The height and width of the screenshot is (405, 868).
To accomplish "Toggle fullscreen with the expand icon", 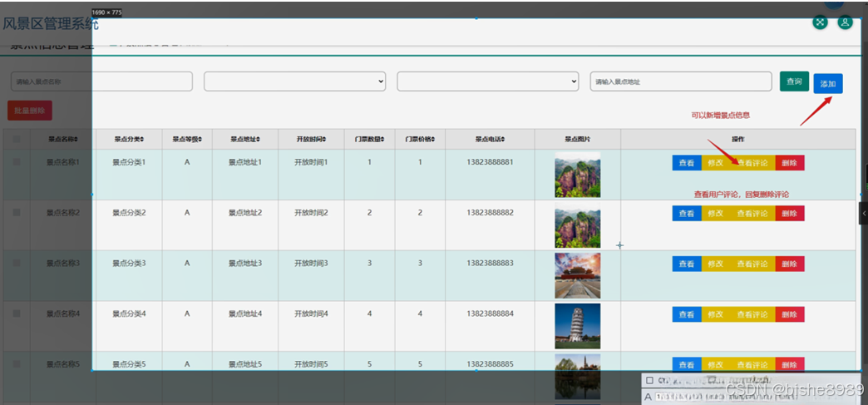I will coord(820,22).
